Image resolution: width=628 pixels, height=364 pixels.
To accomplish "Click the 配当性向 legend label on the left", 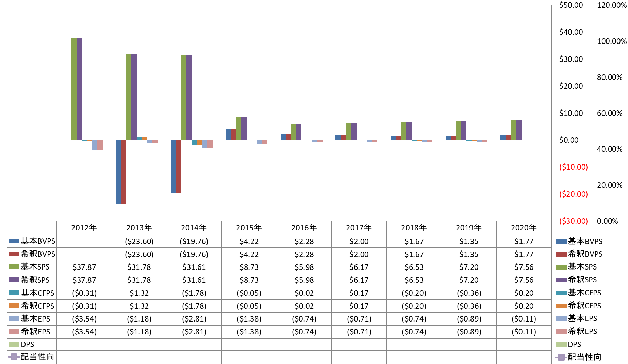I will [37, 357].
